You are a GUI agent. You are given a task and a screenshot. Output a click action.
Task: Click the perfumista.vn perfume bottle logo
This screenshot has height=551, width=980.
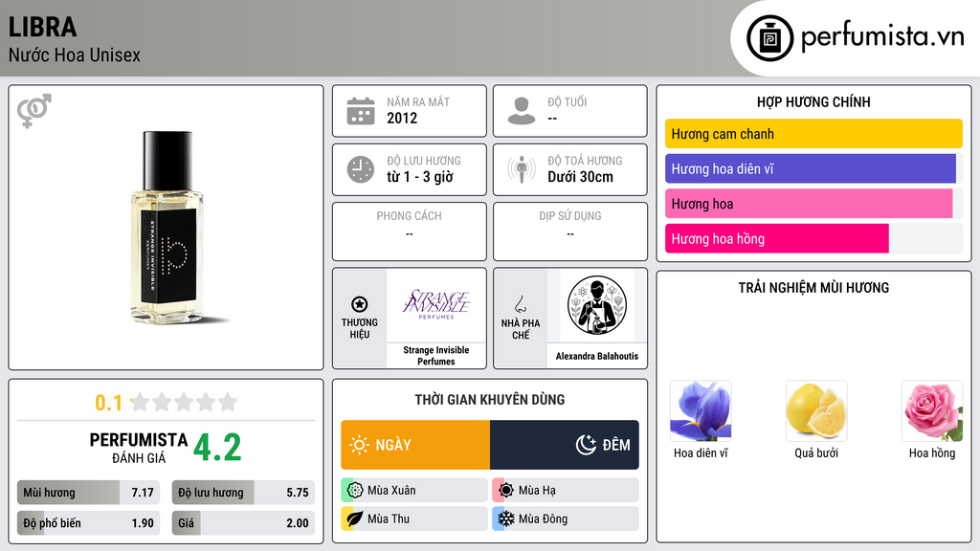tap(769, 38)
